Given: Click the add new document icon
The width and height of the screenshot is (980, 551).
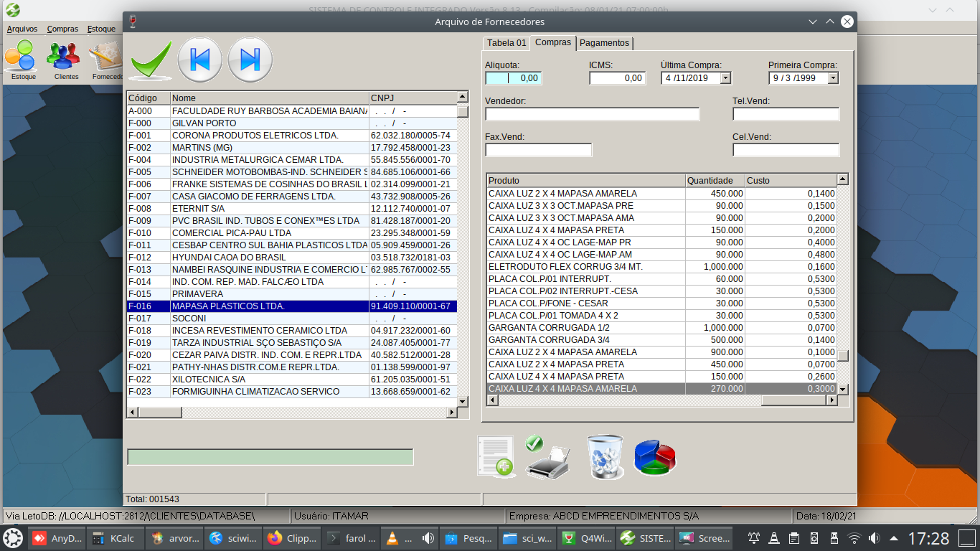Looking at the screenshot, I should click(x=496, y=456).
